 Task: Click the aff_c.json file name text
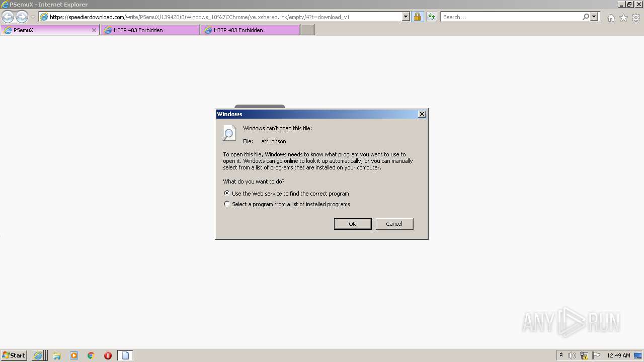pos(274,141)
